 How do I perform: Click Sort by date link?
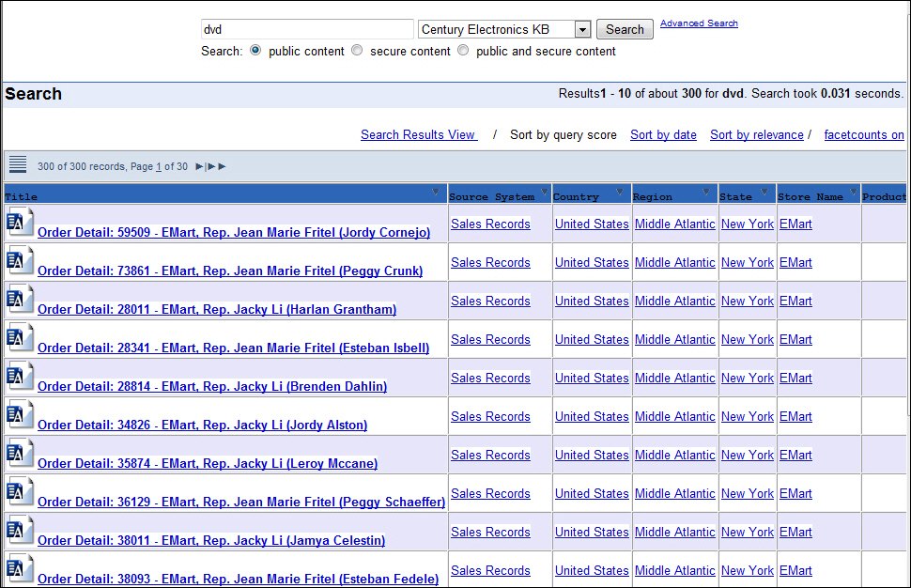click(663, 135)
